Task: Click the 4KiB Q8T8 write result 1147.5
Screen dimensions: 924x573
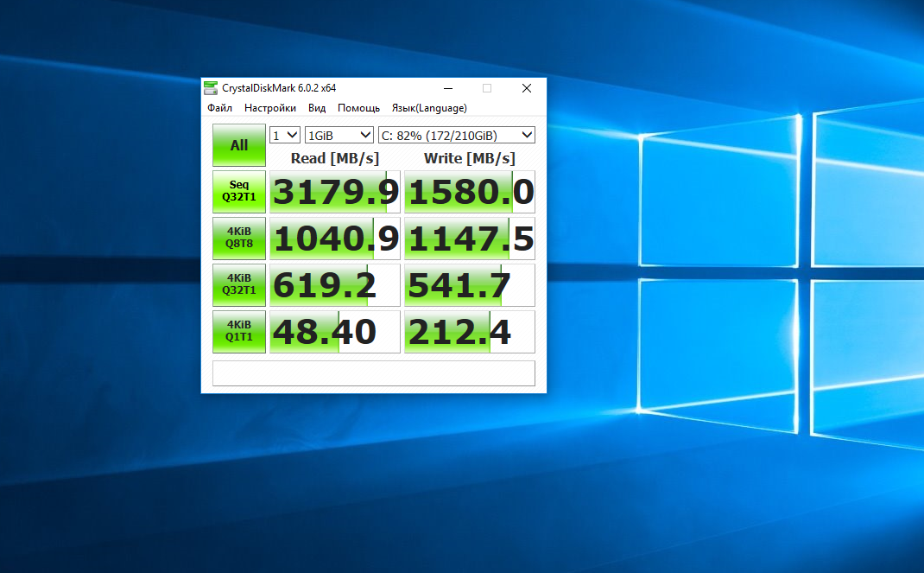Action: (x=470, y=239)
